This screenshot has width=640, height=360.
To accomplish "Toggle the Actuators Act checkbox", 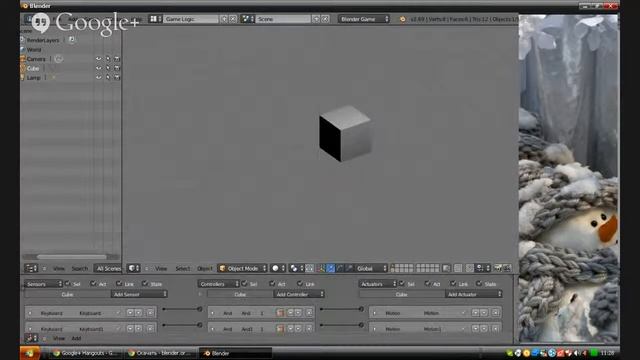I will click(x=428, y=283).
